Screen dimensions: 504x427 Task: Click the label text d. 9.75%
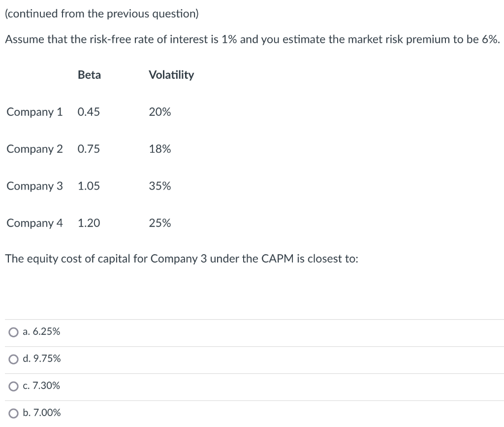coord(41,359)
